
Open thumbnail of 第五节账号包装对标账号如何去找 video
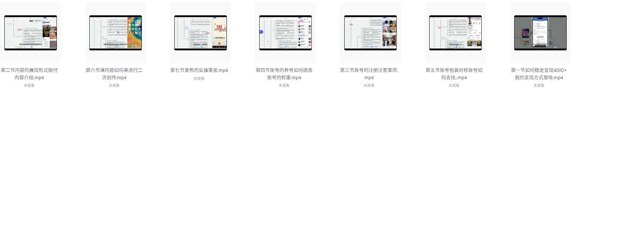point(455,33)
